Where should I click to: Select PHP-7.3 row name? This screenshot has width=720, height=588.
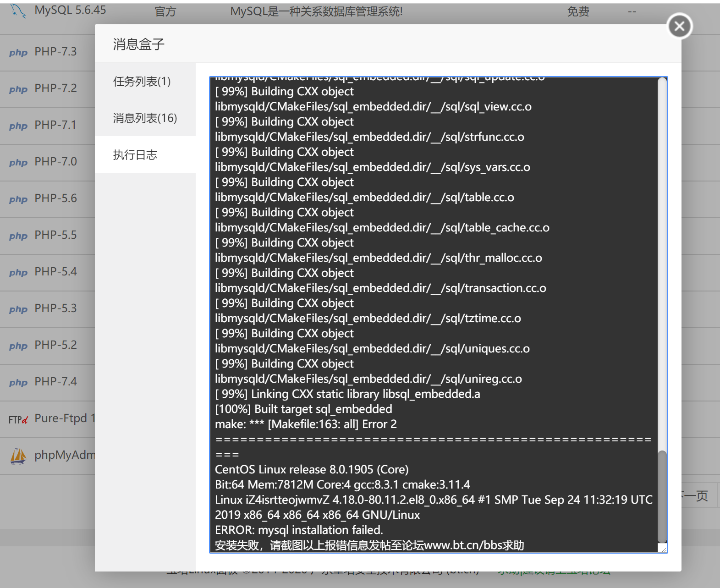pyautogui.click(x=55, y=51)
